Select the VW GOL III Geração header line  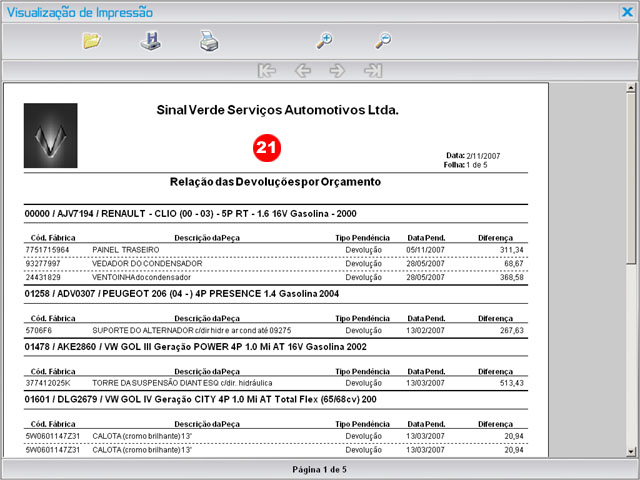point(196,347)
